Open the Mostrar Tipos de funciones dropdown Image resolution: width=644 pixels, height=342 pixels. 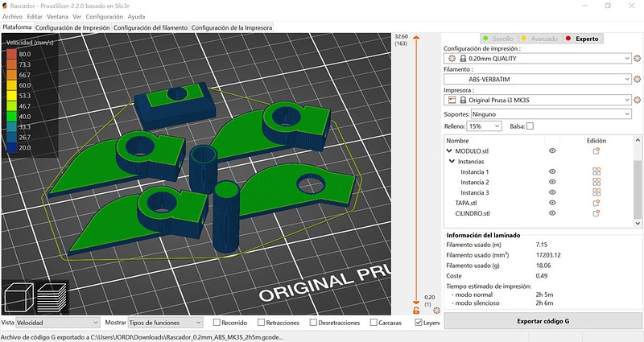pos(165,323)
